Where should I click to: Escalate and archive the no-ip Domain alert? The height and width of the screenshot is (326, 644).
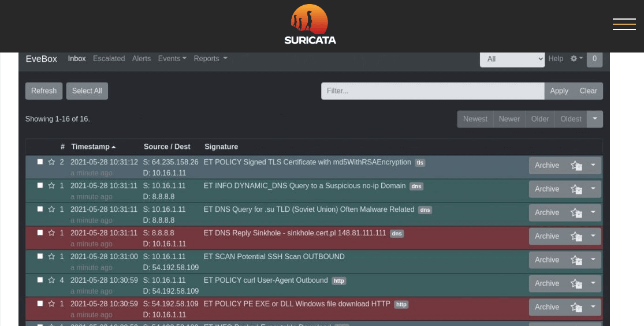point(576,189)
